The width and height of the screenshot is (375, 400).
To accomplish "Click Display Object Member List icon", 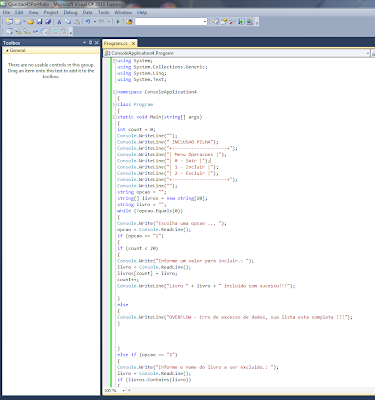I will coord(9,31).
